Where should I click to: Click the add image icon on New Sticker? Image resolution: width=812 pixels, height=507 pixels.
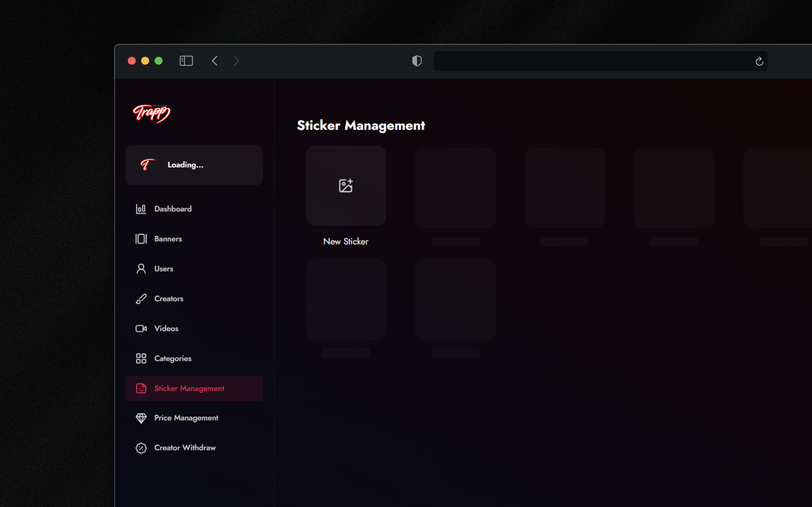click(x=346, y=185)
